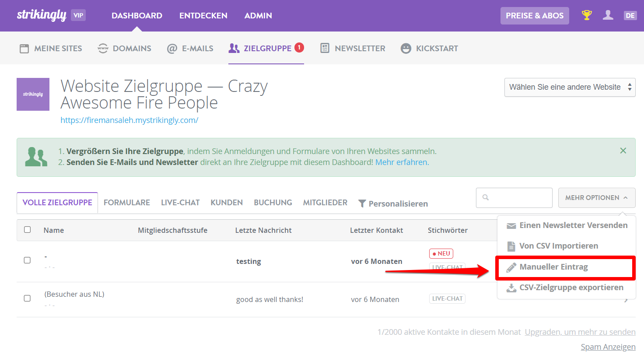Click the Personalisieren label
Viewport: 644px width, 358px height.
pos(398,204)
